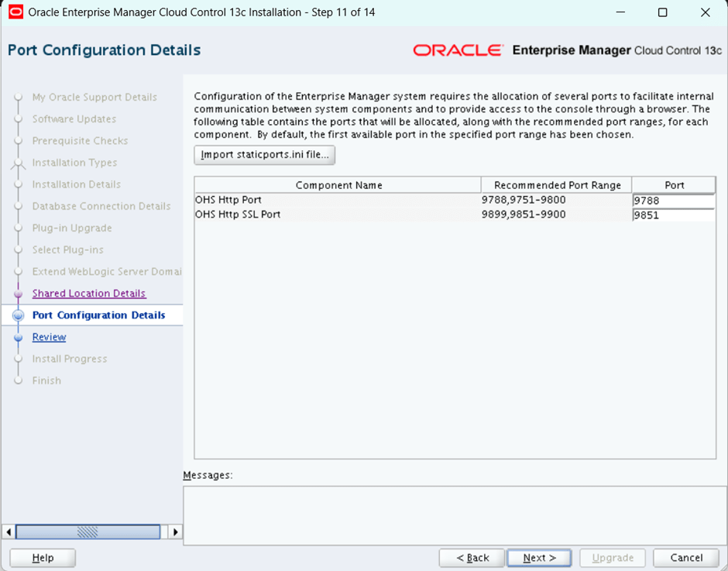Edit the OHS Http Port field
728x571 pixels.
tap(672, 201)
